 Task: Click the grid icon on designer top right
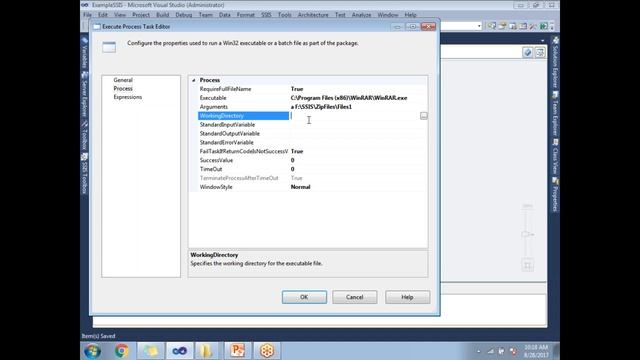[540, 53]
